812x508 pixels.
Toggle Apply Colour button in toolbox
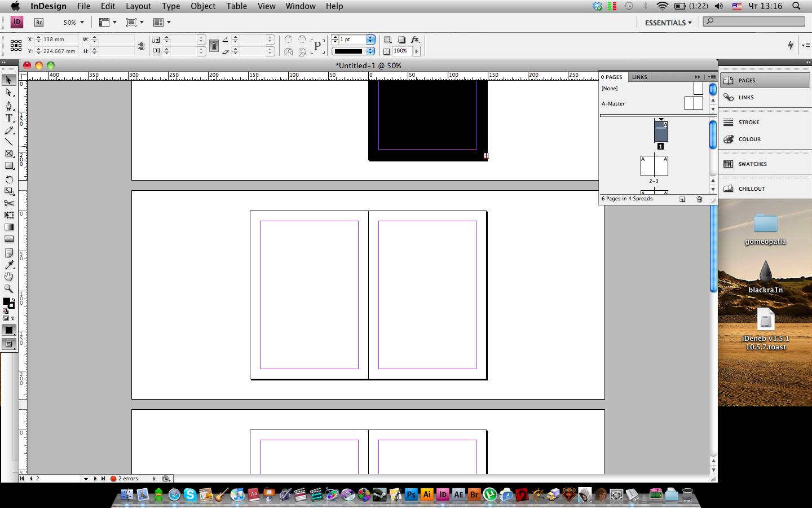coord(8,330)
